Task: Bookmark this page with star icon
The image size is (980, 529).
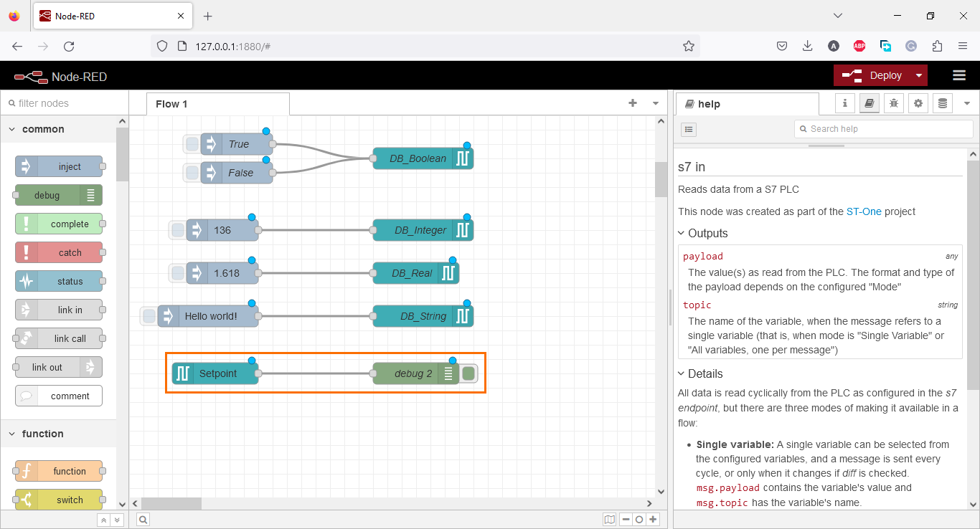Action: click(688, 46)
